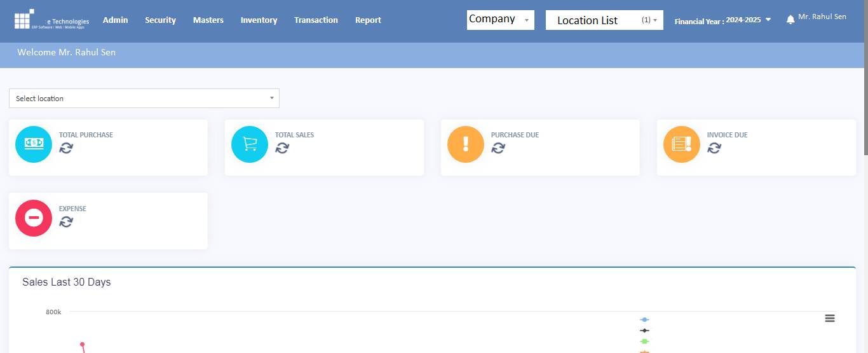Expand the Location List dropdown
This screenshot has height=353, width=868.
pos(604,20)
